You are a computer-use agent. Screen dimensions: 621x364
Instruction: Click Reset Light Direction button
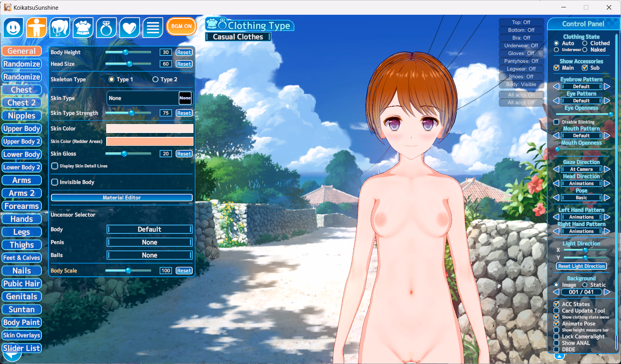pyautogui.click(x=581, y=266)
